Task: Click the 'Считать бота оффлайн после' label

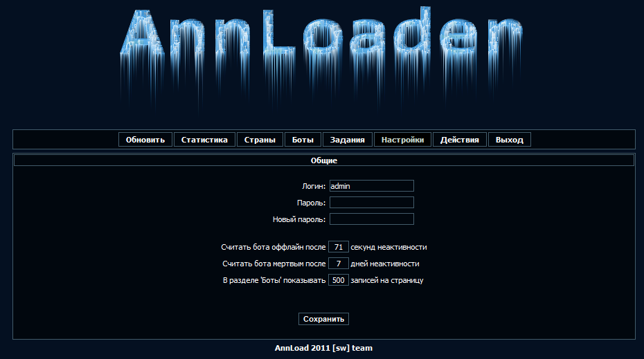Action: click(x=273, y=247)
